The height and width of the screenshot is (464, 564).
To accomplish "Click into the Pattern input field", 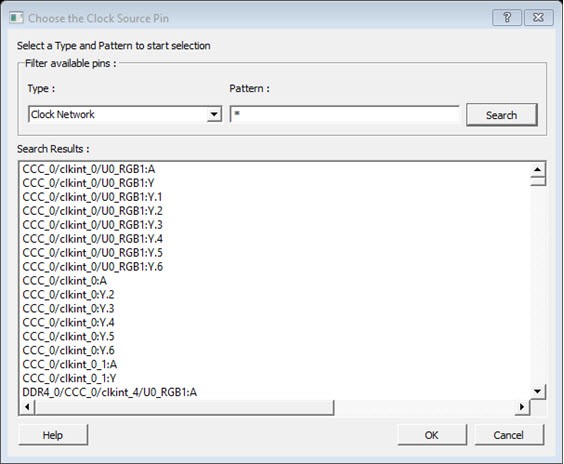I will 345,115.
